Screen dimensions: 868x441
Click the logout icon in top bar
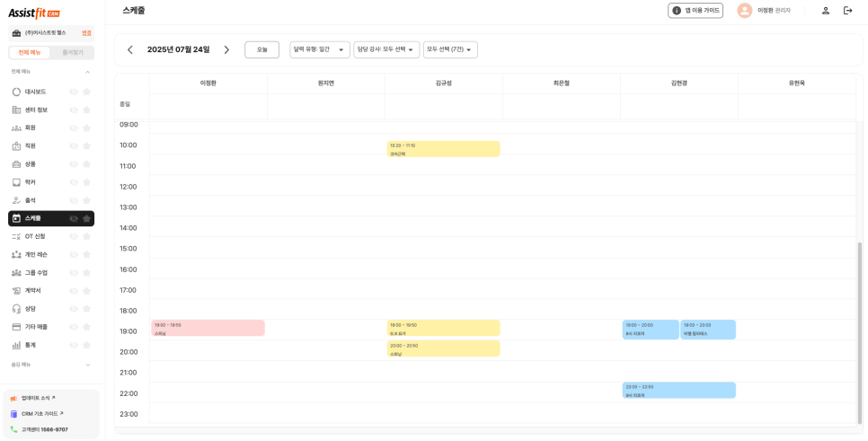[847, 11]
